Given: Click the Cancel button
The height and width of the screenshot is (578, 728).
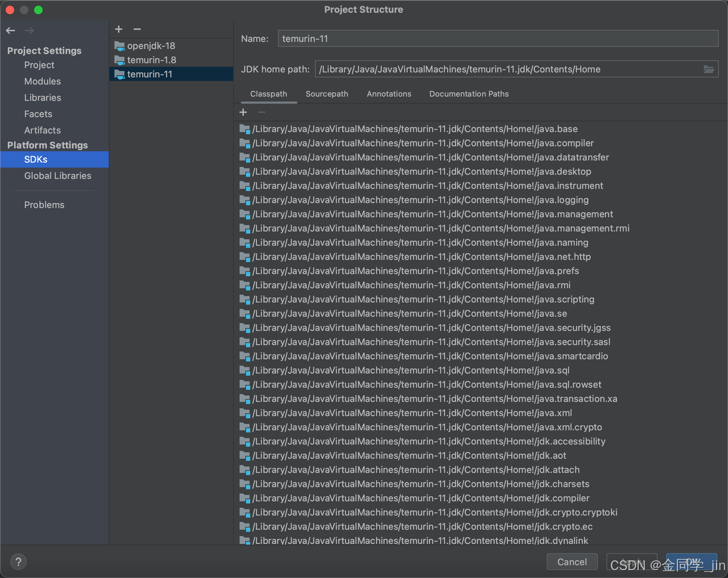Looking at the screenshot, I should point(572,562).
